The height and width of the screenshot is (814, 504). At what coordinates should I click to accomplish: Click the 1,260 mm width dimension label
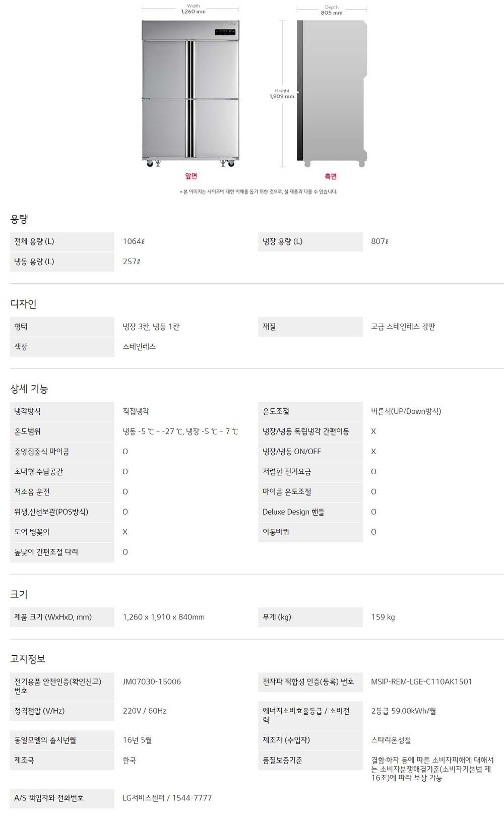click(194, 12)
